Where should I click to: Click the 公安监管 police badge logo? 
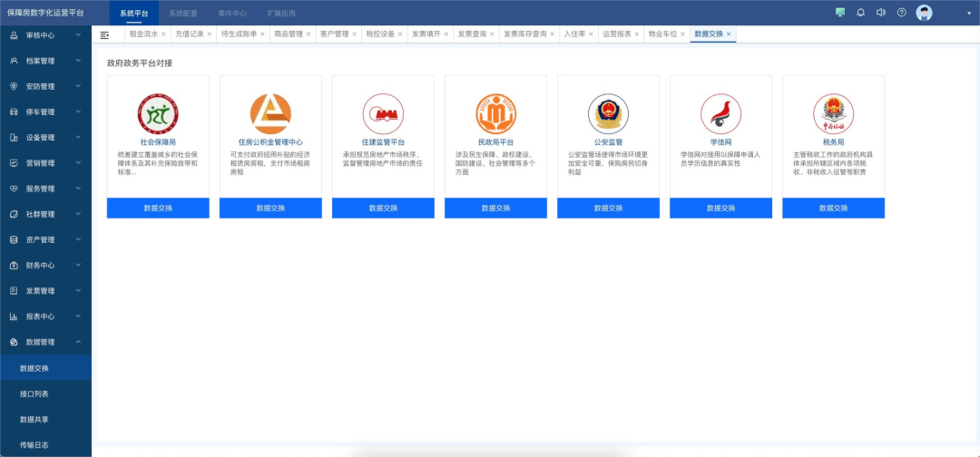tap(608, 113)
